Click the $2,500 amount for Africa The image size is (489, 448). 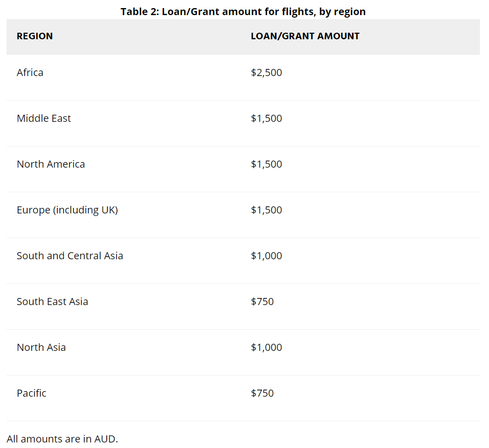click(266, 72)
